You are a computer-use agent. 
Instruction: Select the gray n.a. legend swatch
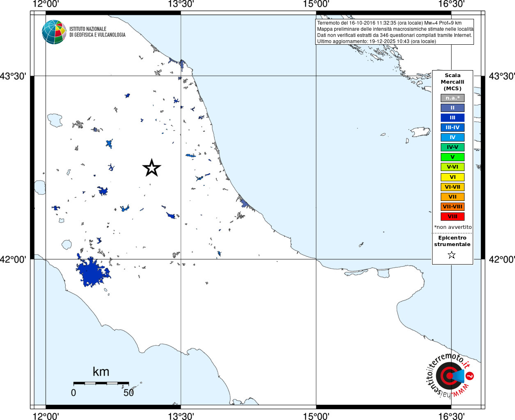(x=453, y=98)
